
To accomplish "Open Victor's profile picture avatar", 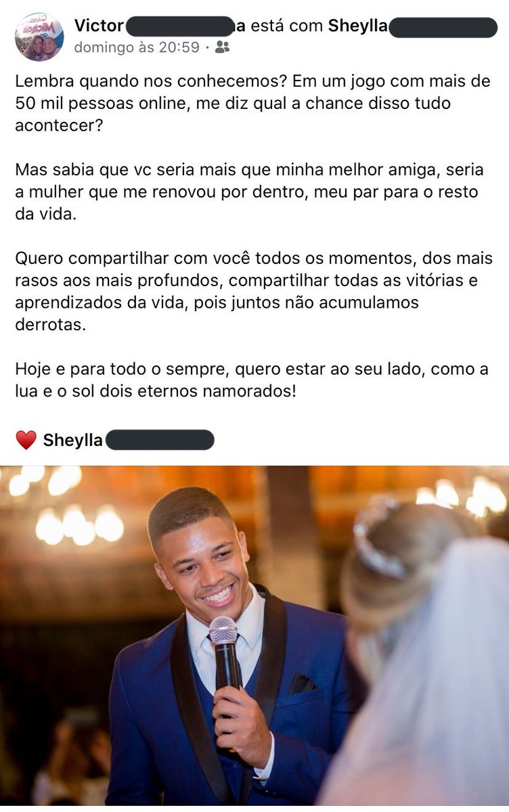I will click(x=39, y=37).
